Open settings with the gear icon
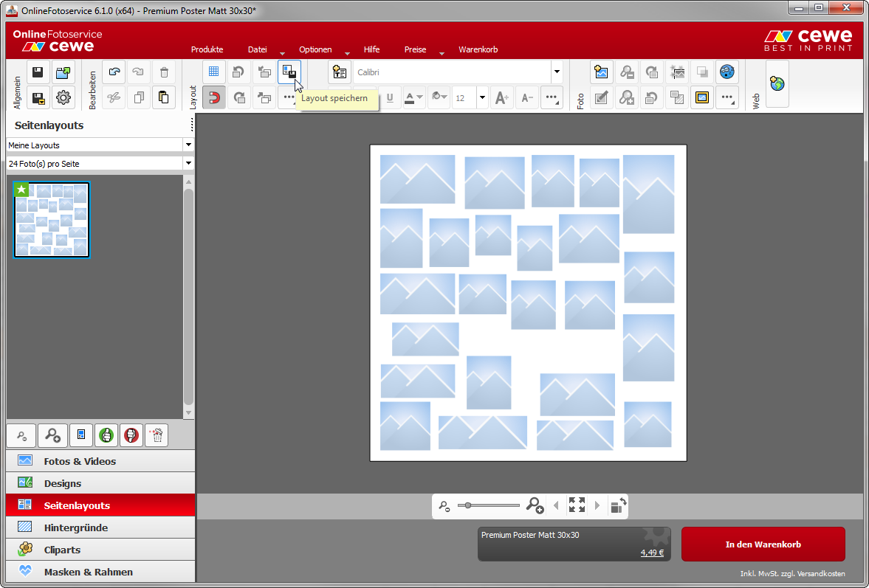Image resolution: width=869 pixels, height=588 pixels. pos(63,97)
